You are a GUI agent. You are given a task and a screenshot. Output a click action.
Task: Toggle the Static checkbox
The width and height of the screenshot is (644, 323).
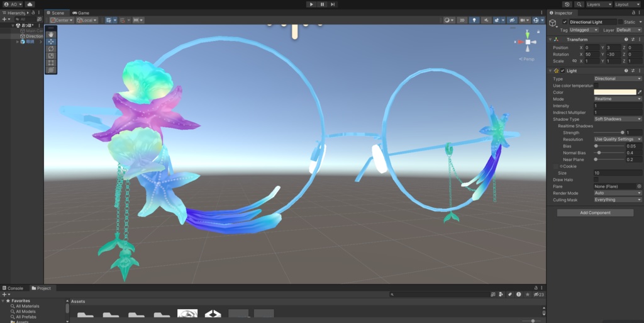620,22
